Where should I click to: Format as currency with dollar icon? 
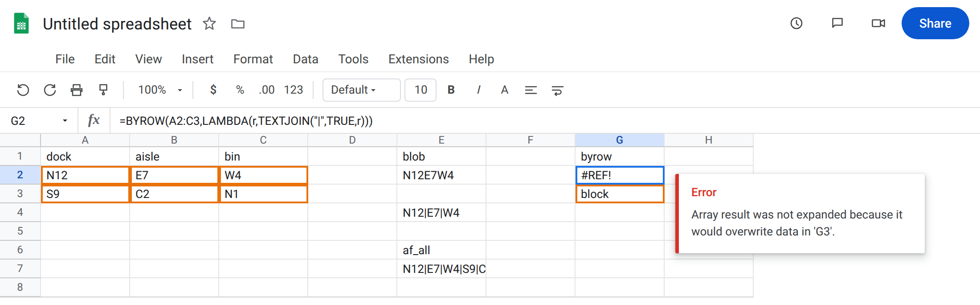pos(213,90)
